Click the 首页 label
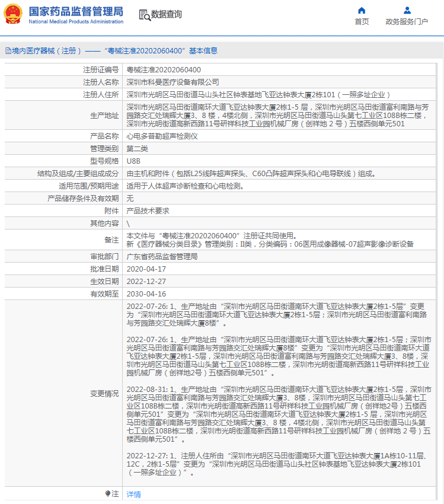 [362, 21]
